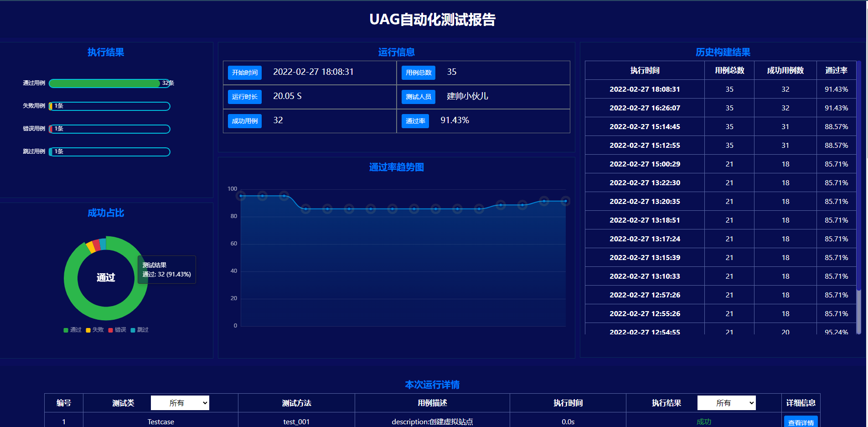Viewport: 868px width, 427px height.
Task: Toggle the 跳过 legend item in donut chart
Action: pyautogui.click(x=139, y=330)
